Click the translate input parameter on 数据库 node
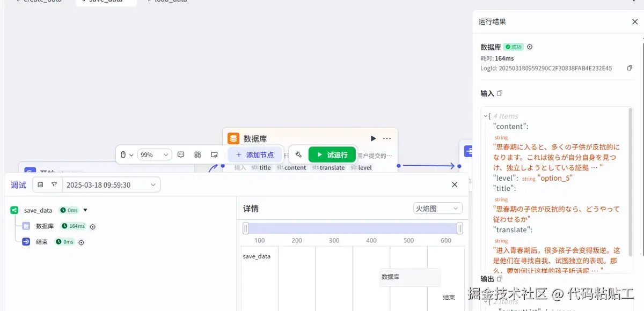The width and height of the screenshot is (644, 311). (328, 168)
